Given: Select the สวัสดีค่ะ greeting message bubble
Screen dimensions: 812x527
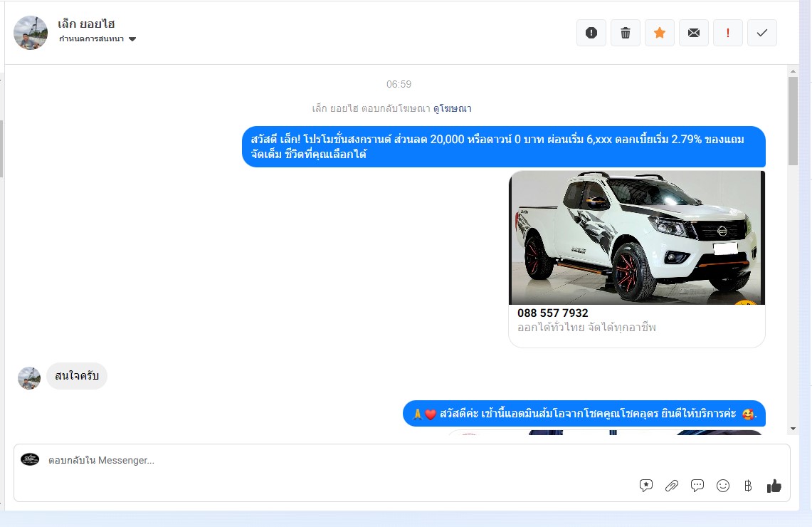Looking at the screenshot, I should point(584,414).
